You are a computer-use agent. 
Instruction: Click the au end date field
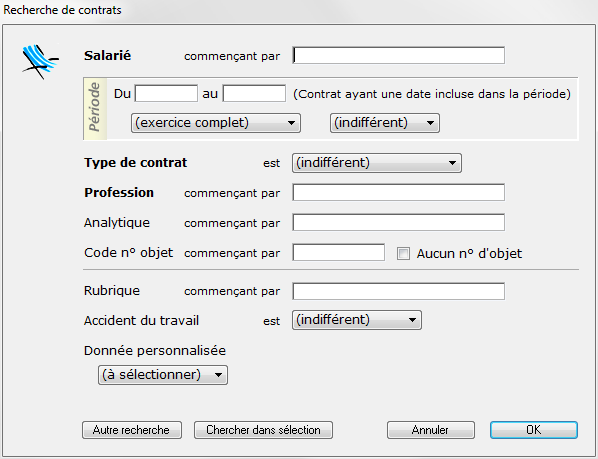point(254,93)
